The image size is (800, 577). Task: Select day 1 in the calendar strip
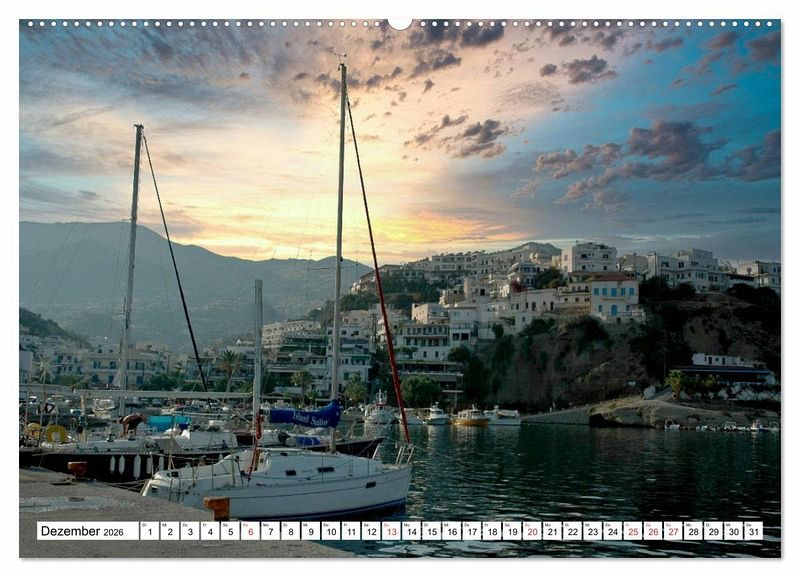click(149, 531)
